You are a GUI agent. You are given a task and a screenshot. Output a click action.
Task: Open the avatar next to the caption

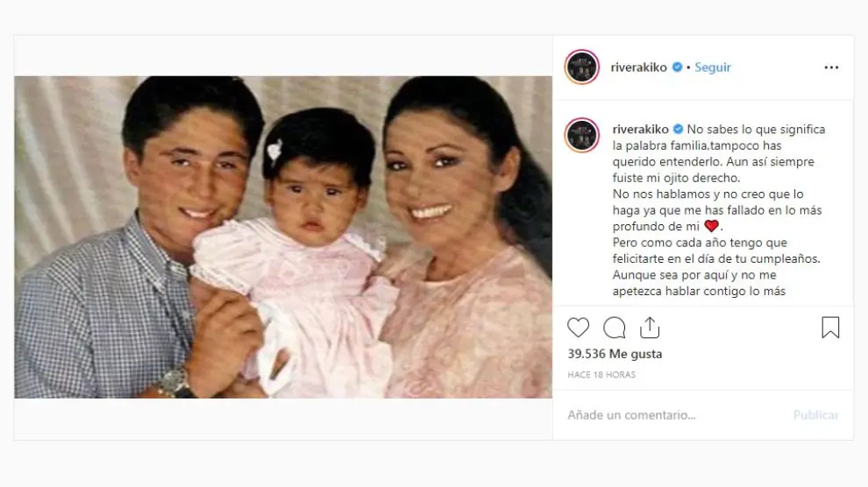[x=582, y=135]
